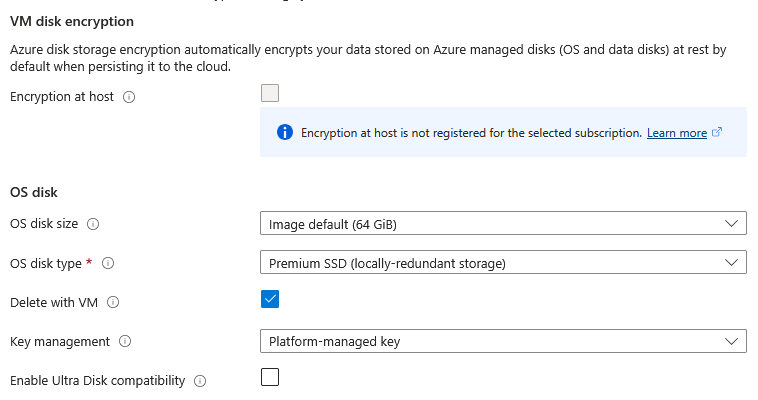Click the OS disk size label
The width and height of the screenshot is (758, 400).
pos(44,224)
